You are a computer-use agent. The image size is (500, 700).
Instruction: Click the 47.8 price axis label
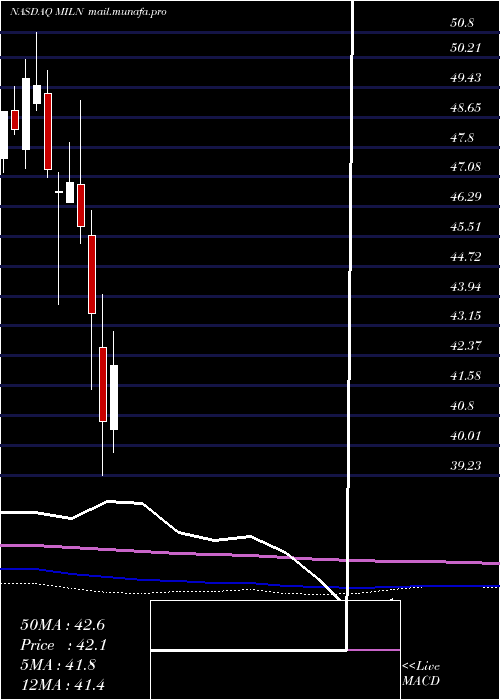[x=462, y=138]
